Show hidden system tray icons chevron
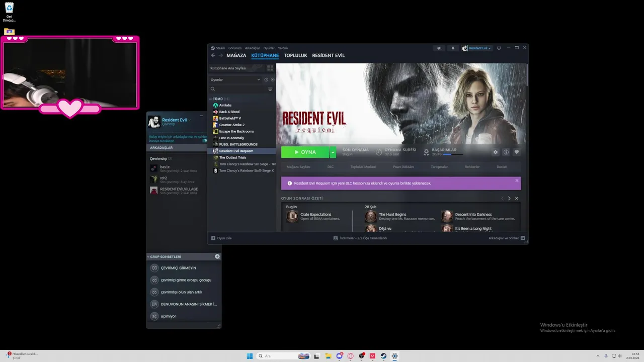This screenshot has width=644, height=362. click(x=598, y=356)
